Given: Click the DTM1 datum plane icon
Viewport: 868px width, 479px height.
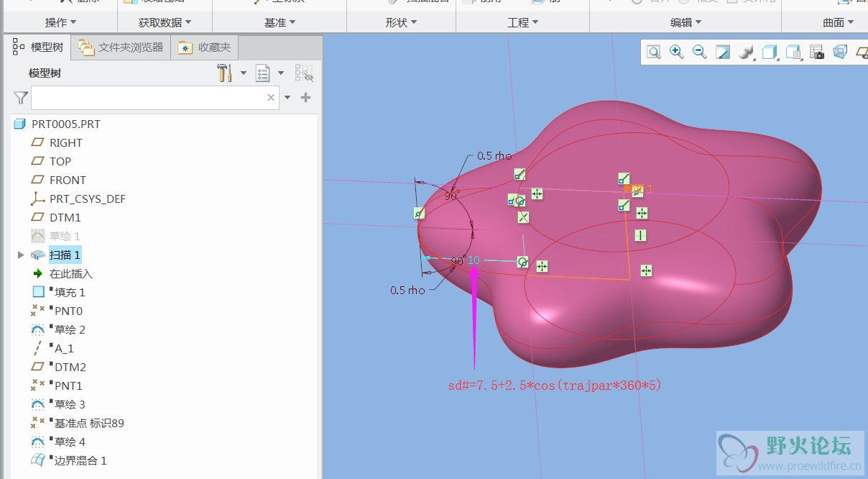Looking at the screenshot, I should pos(38,217).
